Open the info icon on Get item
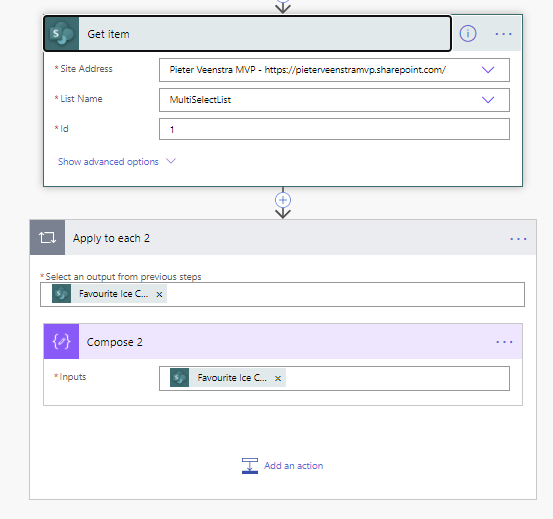This screenshot has height=519, width=553. 468,34
